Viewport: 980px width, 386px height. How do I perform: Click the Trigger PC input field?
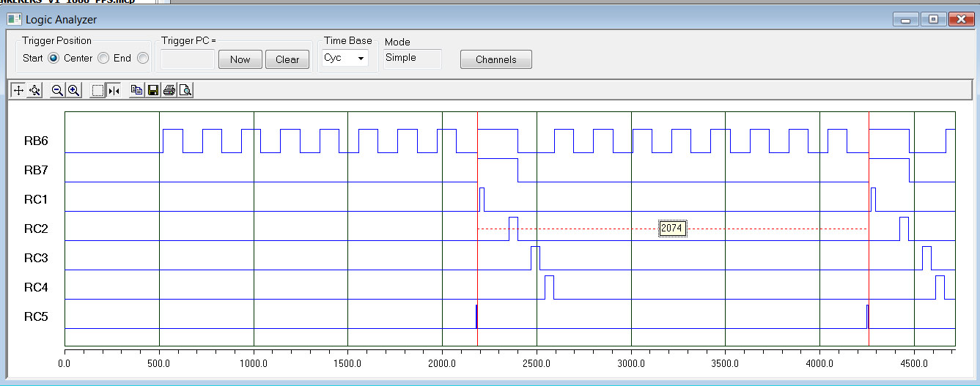pyautogui.click(x=188, y=59)
